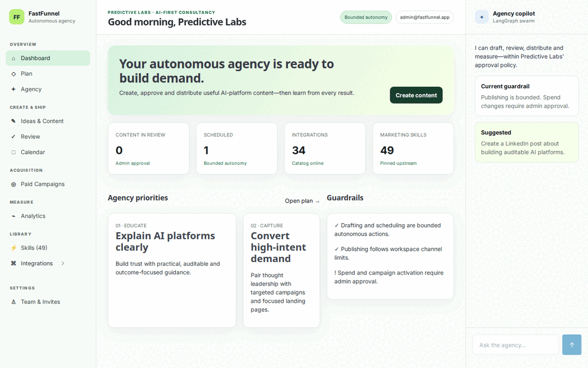Send message with the arrow-up button
This screenshot has width=588, height=368.
pyautogui.click(x=572, y=345)
